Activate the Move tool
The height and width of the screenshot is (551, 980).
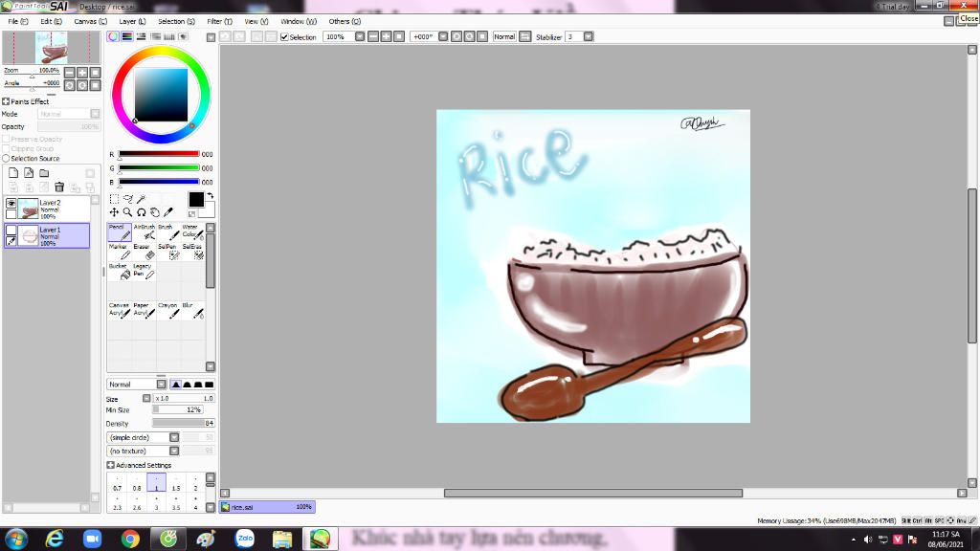pyautogui.click(x=114, y=212)
